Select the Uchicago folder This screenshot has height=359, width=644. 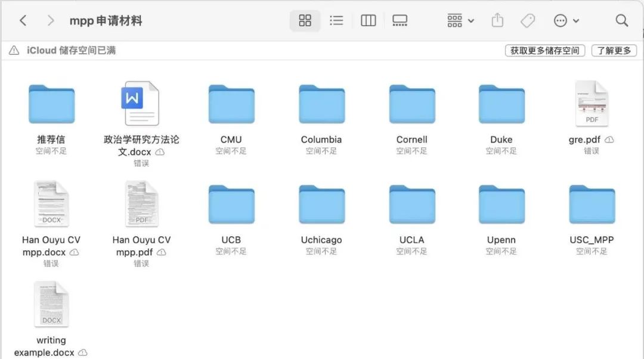322,204
